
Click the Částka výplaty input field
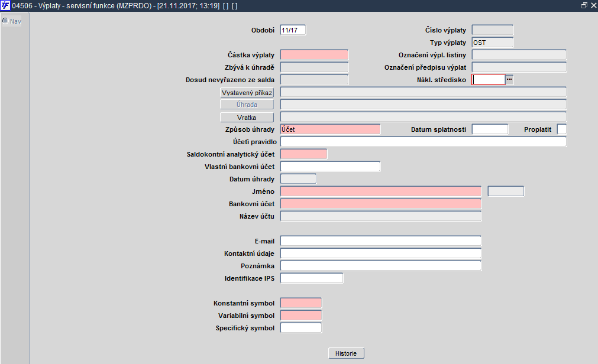(x=314, y=55)
